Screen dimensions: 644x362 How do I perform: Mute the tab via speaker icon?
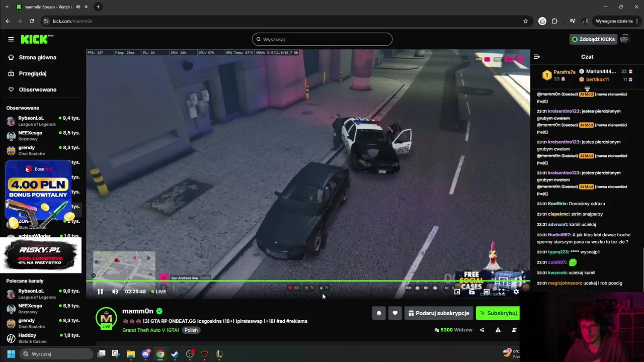[x=78, y=7]
